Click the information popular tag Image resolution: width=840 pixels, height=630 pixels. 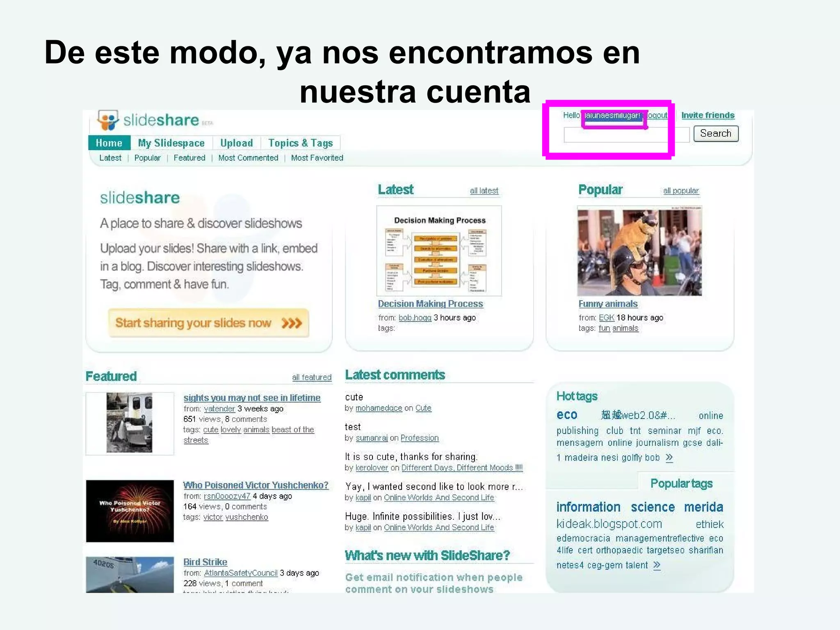[588, 507]
